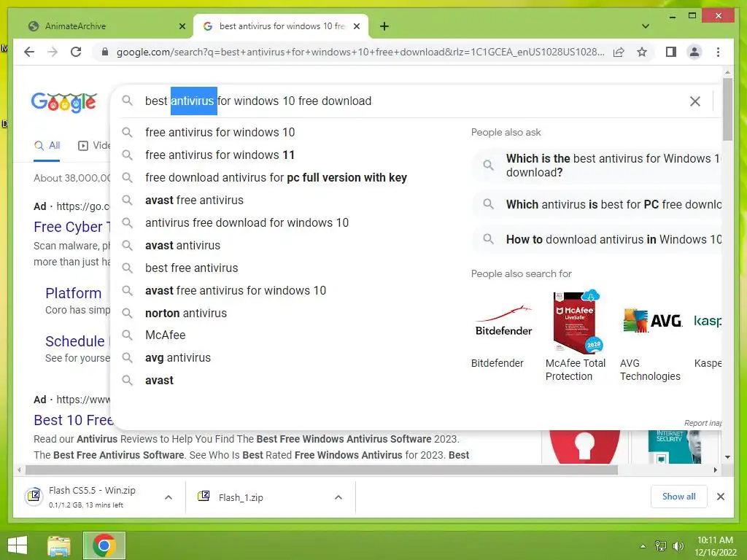The height and width of the screenshot is (560, 747).
Task: Bookmark this page with star icon
Action: [642, 52]
